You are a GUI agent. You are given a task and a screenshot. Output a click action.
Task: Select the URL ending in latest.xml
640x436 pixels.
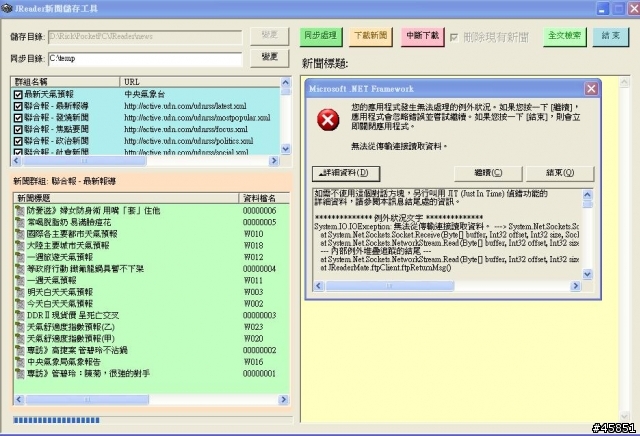[x=185, y=106]
